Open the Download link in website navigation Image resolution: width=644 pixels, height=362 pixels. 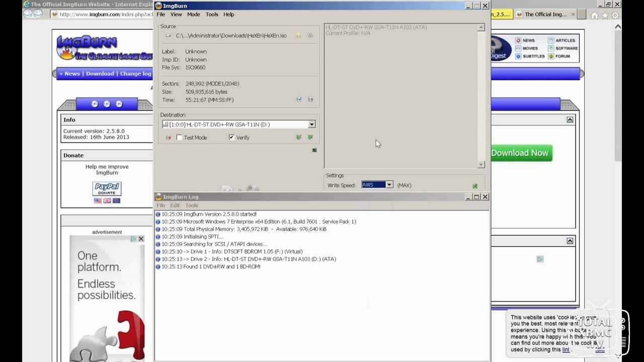click(x=100, y=74)
